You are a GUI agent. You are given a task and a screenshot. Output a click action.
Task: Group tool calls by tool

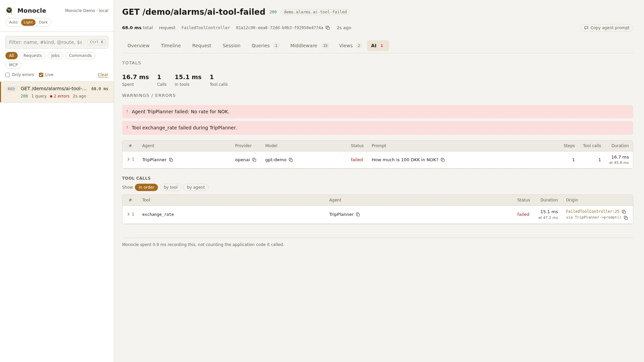(170, 187)
